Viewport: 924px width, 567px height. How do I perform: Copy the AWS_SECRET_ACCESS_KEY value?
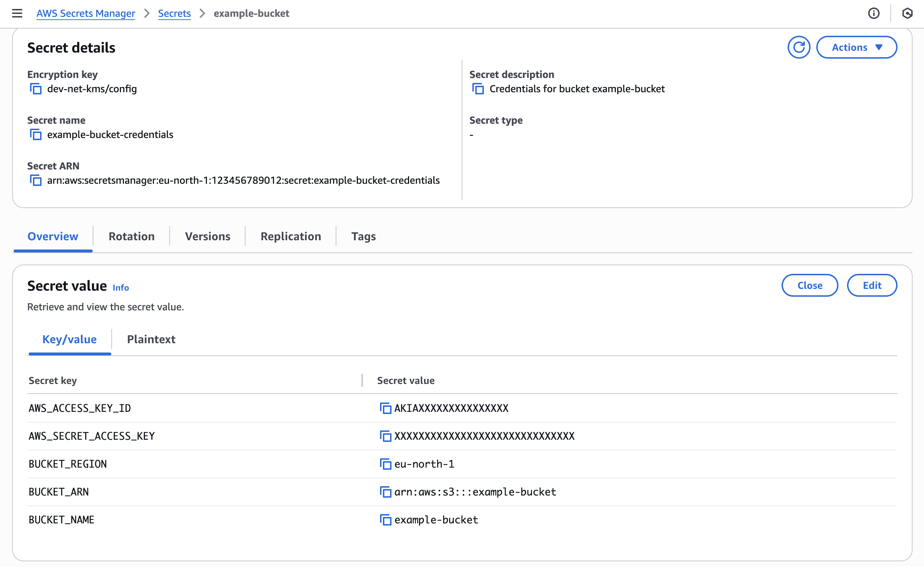tap(385, 436)
